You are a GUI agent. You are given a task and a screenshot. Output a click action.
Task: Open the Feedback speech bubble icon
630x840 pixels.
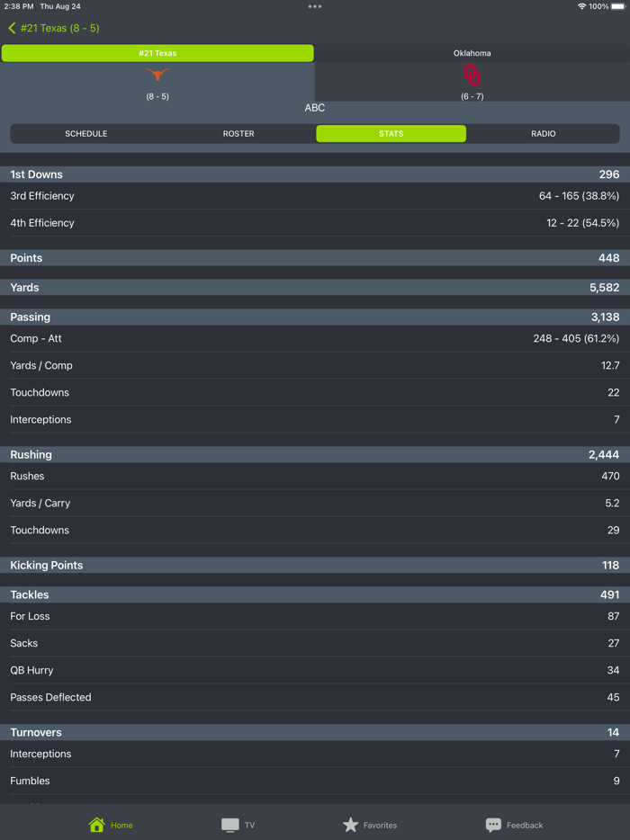pyautogui.click(x=493, y=825)
